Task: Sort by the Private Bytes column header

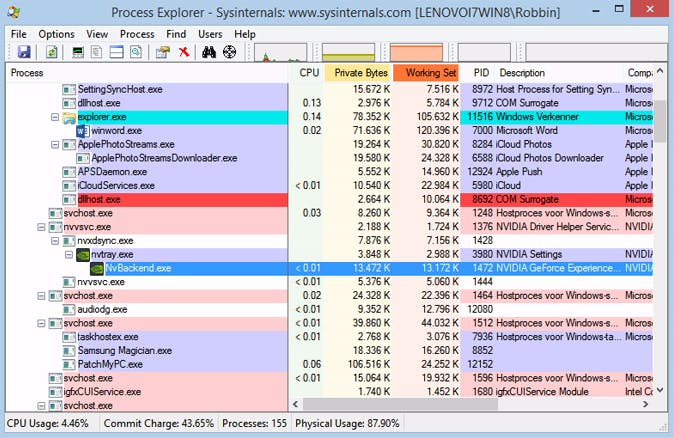Action: (358, 73)
